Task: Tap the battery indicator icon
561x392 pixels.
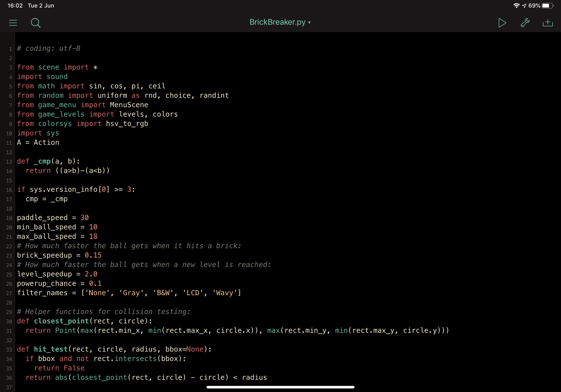Action: click(x=547, y=6)
